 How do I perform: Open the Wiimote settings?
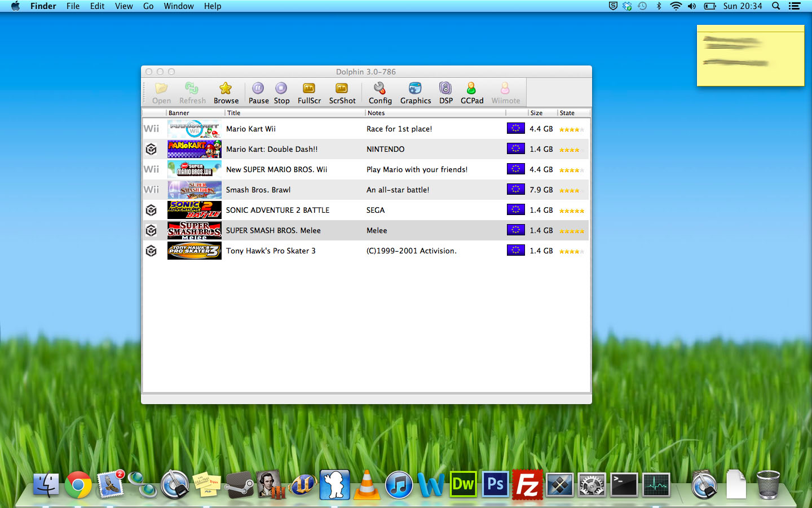coord(505,93)
